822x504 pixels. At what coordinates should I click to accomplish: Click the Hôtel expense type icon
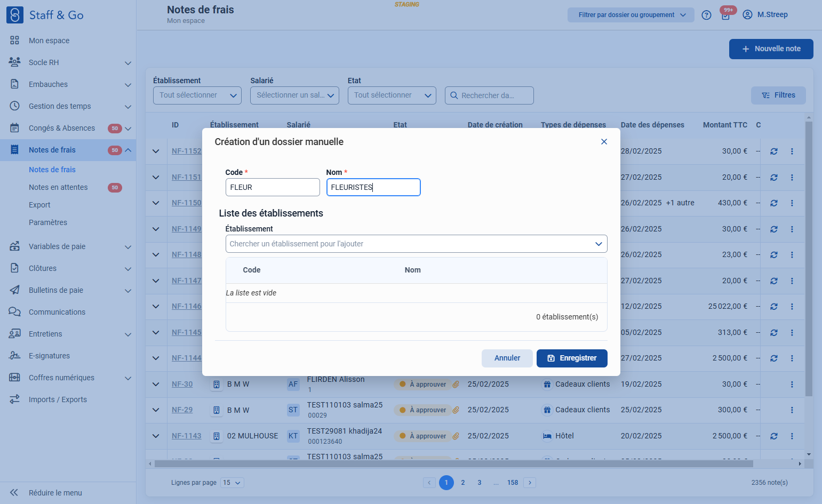547,436
